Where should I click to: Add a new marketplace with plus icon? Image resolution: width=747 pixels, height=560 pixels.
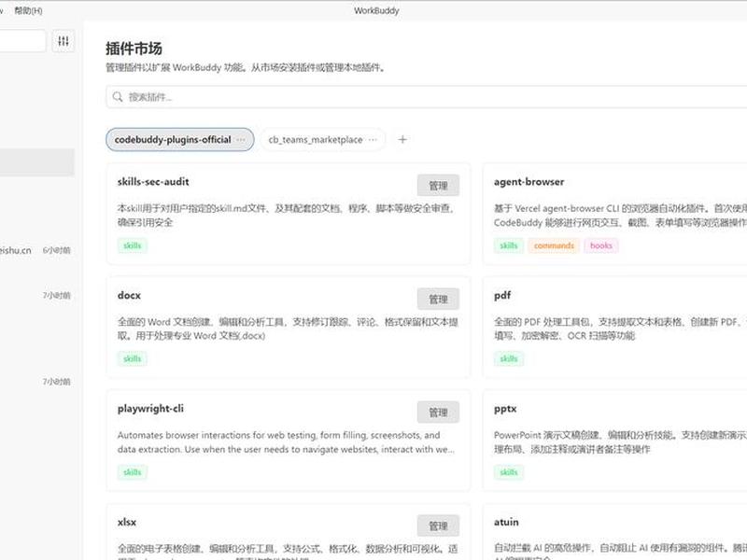point(402,139)
